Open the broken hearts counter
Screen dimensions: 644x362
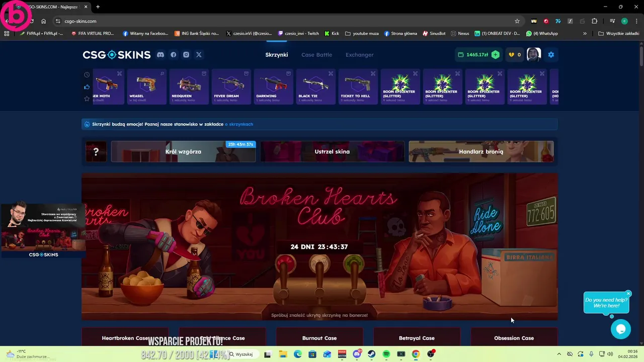[514, 55]
